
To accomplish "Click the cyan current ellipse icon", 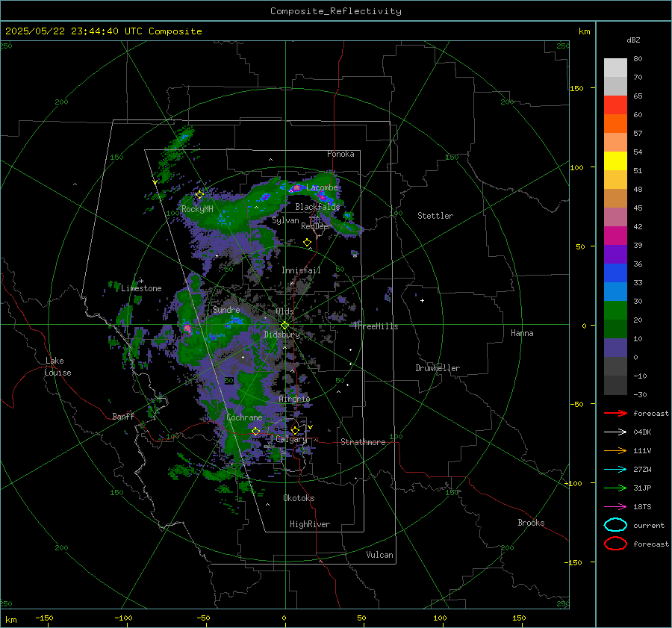I will tap(615, 525).
